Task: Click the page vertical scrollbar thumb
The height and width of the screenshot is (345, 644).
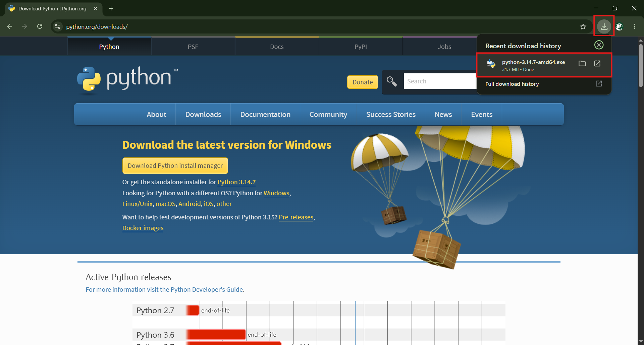Action: [x=641, y=65]
